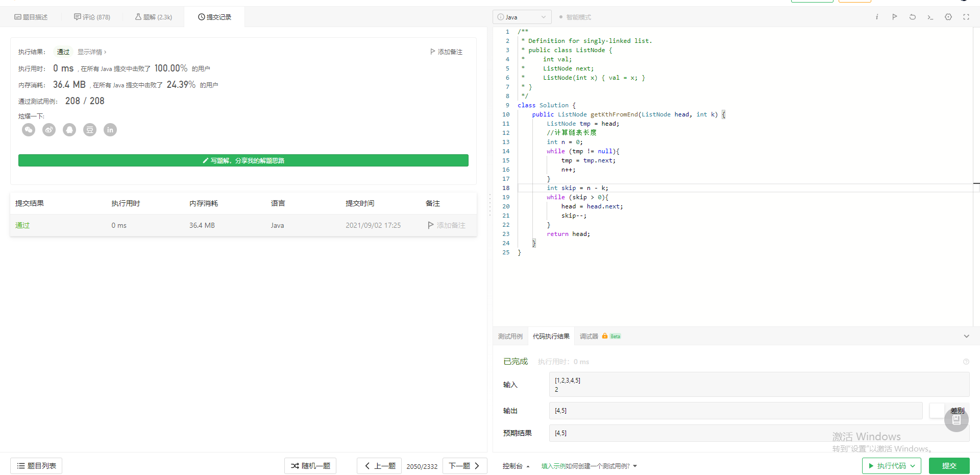Go to previous problem 上一题

pyautogui.click(x=380, y=466)
